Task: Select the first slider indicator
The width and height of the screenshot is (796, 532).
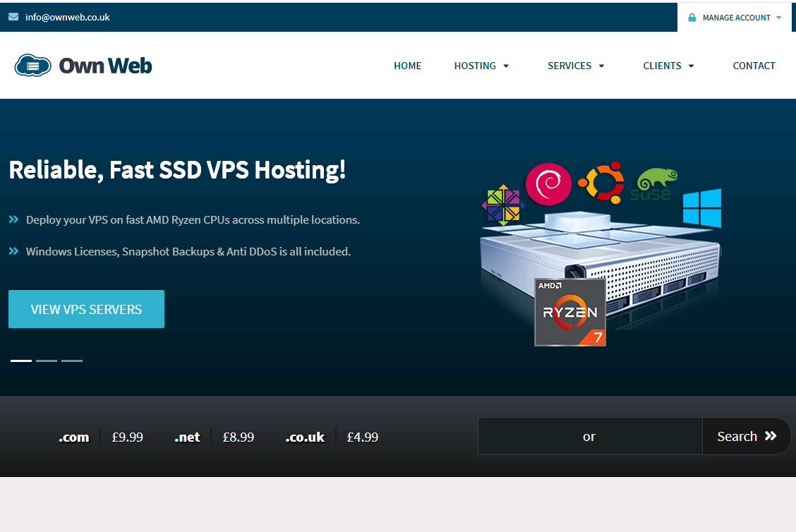Action: click(21, 361)
